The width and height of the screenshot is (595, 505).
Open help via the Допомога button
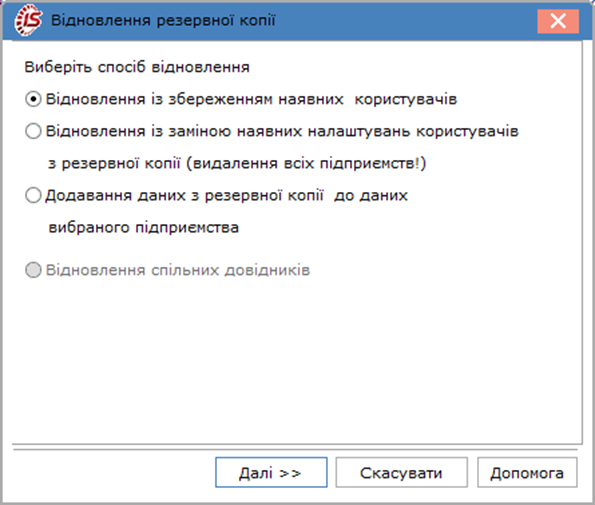point(527,472)
